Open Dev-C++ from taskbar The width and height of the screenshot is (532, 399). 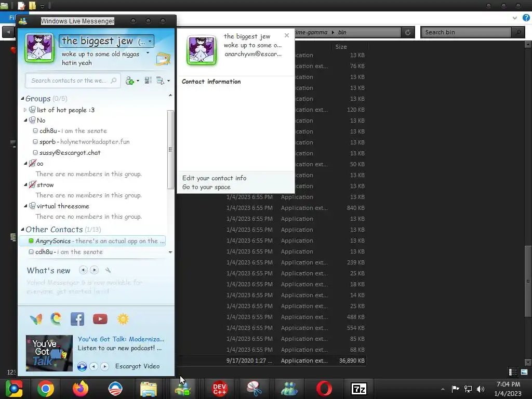pos(220,389)
